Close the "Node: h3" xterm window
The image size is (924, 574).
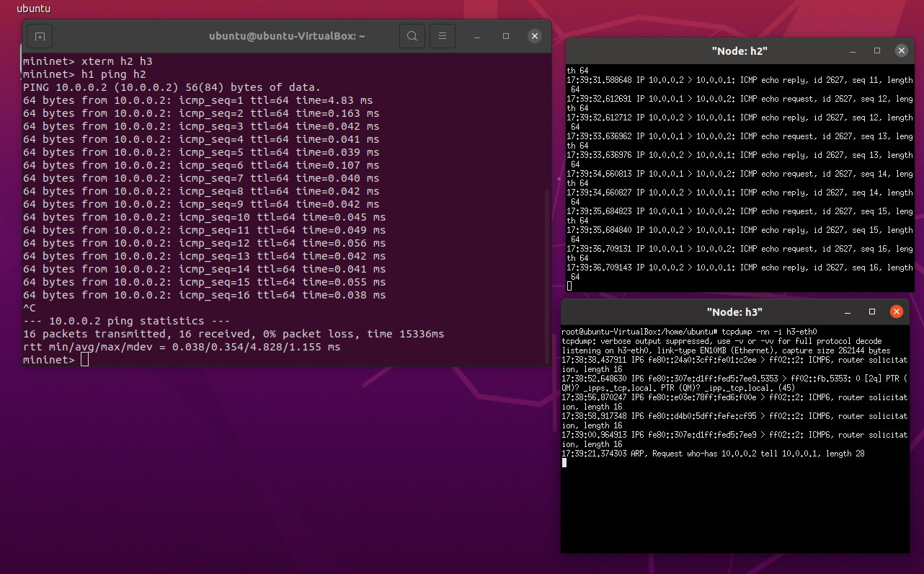click(x=897, y=312)
